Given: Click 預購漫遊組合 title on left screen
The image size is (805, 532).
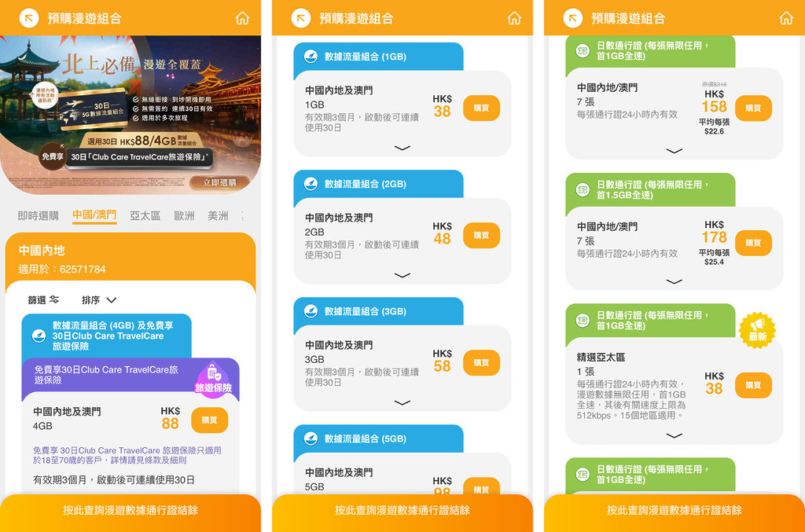Looking at the screenshot, I should point(85,19).
